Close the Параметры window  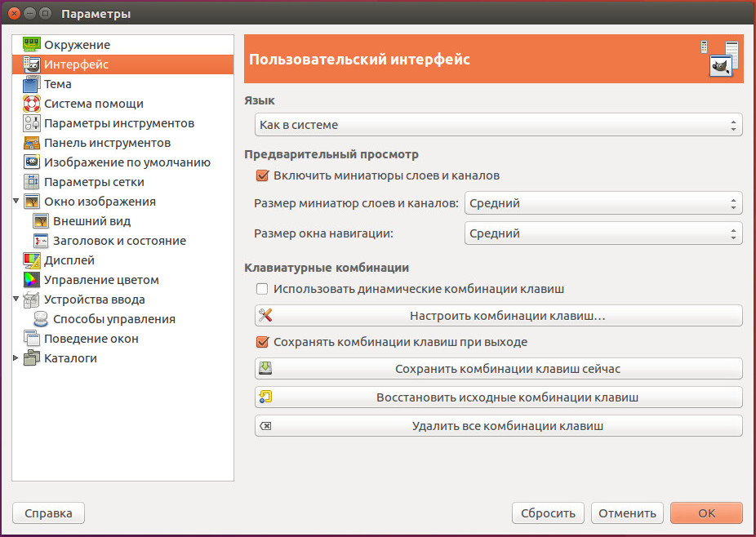pyautogui.click(x=15, y=14)
